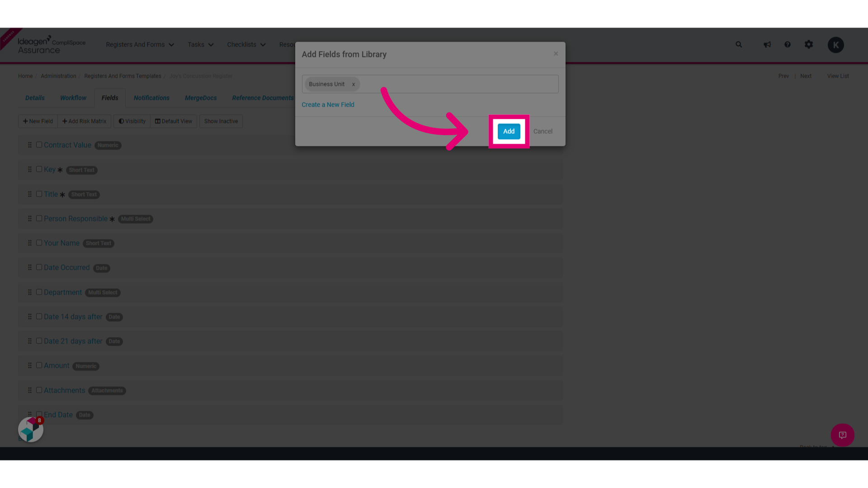Expand the Checklists menu

pos(246,45)
